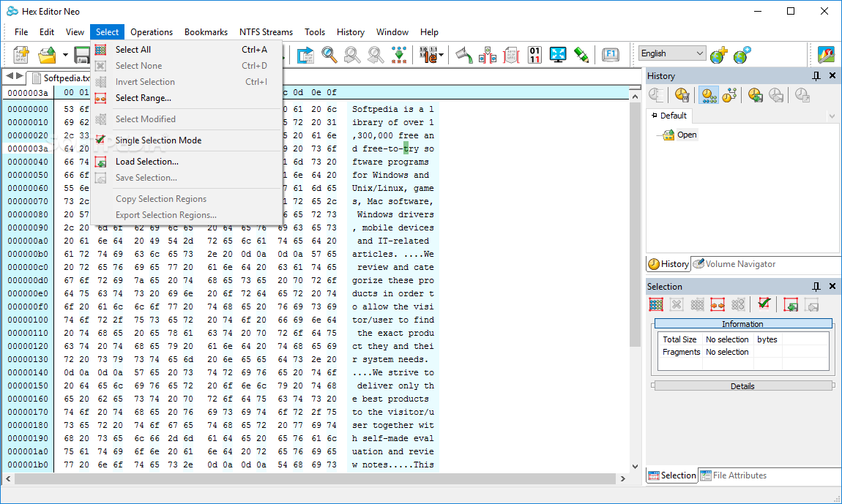Click the binary 01 11 toolbar icon
The image size is (842, 504).
534,55
